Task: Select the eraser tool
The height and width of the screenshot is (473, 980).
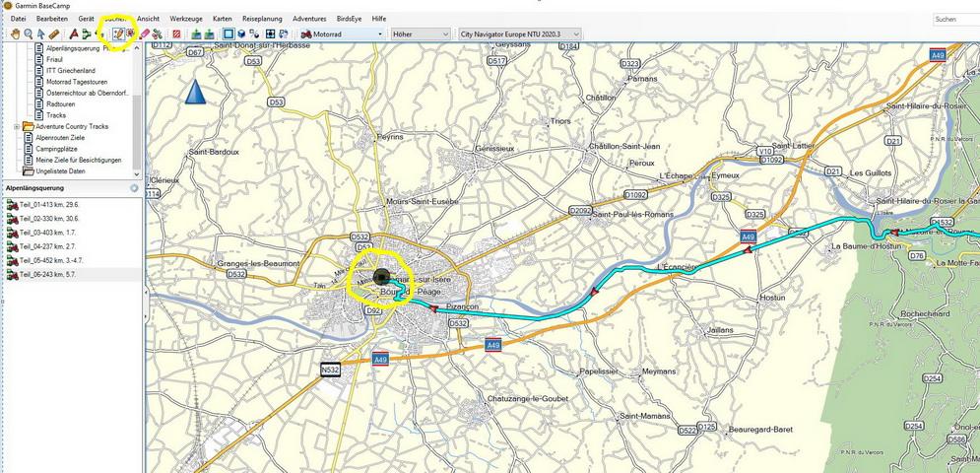Action: [144, 34]
